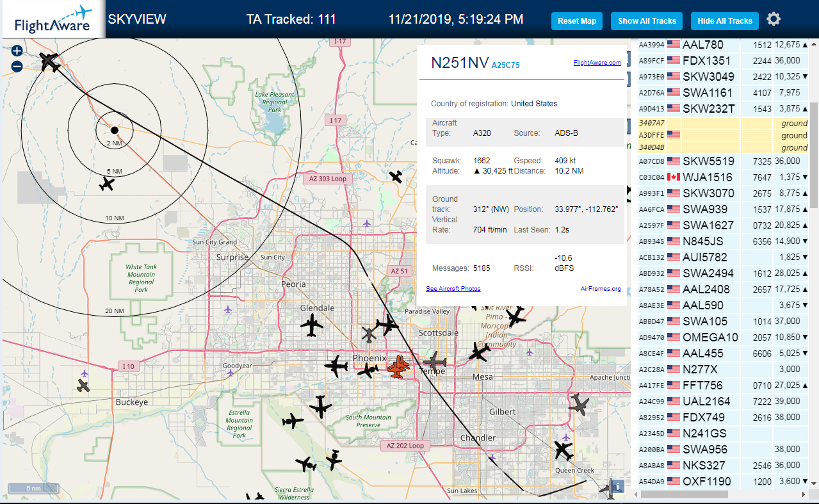Click the map info 'i' icon
Viewport: 819px width, 504px height.
(x=616, y=486)
